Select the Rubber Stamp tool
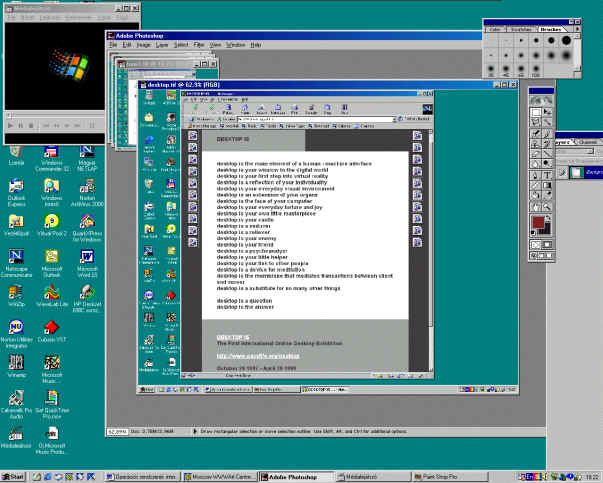 coord(536,143)
